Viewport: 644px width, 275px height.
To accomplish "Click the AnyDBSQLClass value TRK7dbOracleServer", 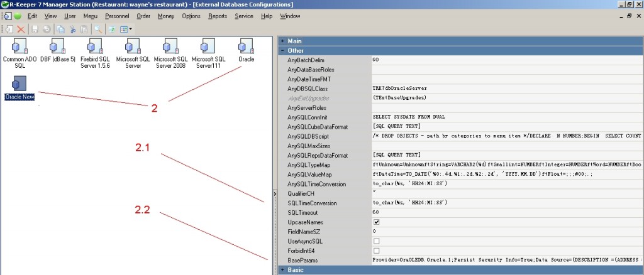I will [x=508, y=89].
